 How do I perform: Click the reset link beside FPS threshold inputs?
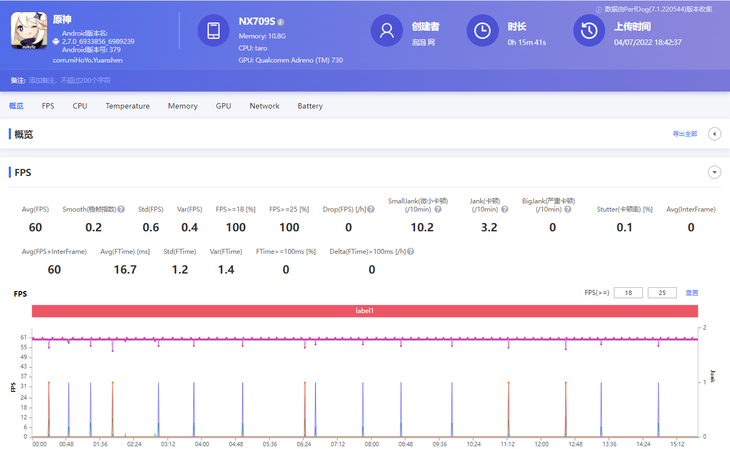(x=692, y=293)
